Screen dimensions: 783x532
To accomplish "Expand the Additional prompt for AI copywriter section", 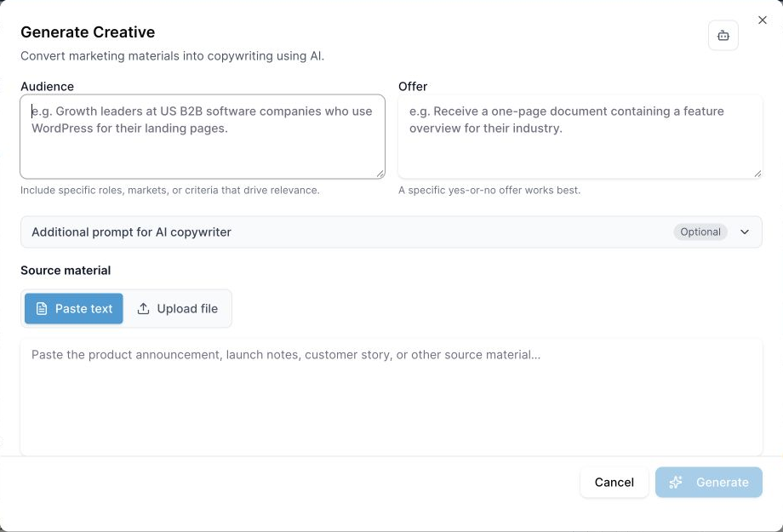I will click(x=391, y=232).
